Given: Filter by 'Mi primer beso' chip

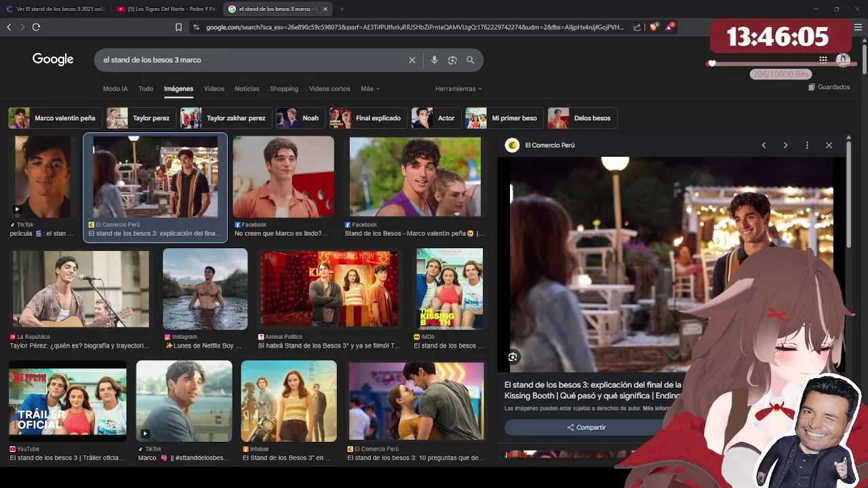Looking at the screenshot, I should (504, 118).
